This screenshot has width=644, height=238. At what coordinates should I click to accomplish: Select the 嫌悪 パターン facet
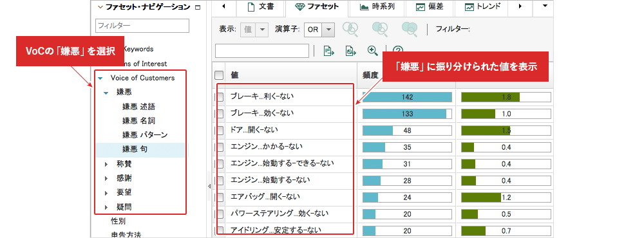(x=145, y=135)
